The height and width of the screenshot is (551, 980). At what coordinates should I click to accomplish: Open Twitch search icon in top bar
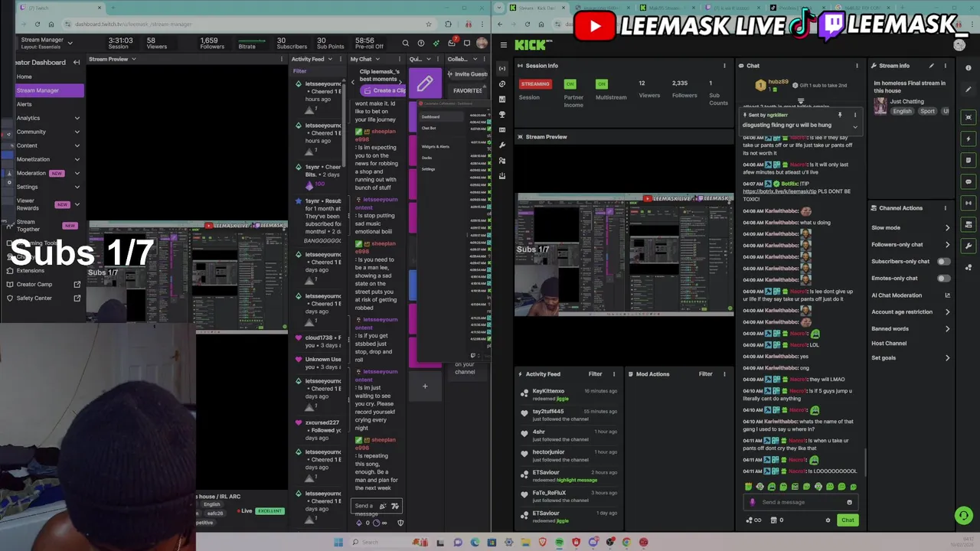406,44
